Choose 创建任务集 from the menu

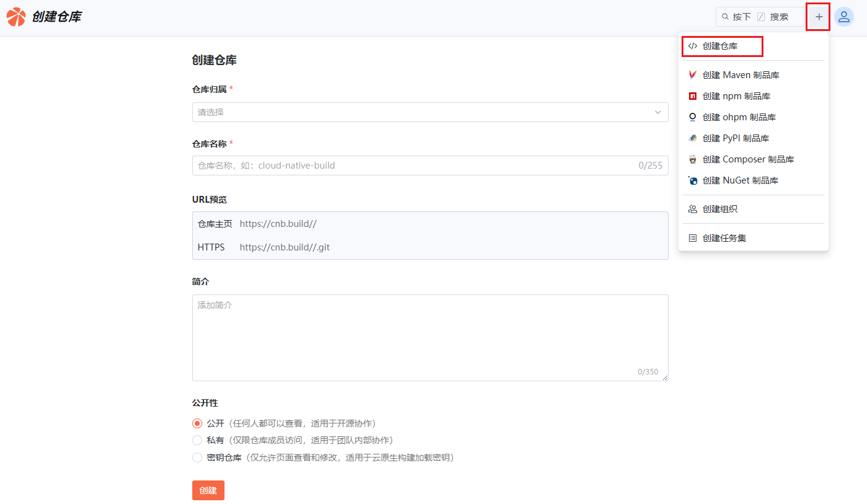754,238
